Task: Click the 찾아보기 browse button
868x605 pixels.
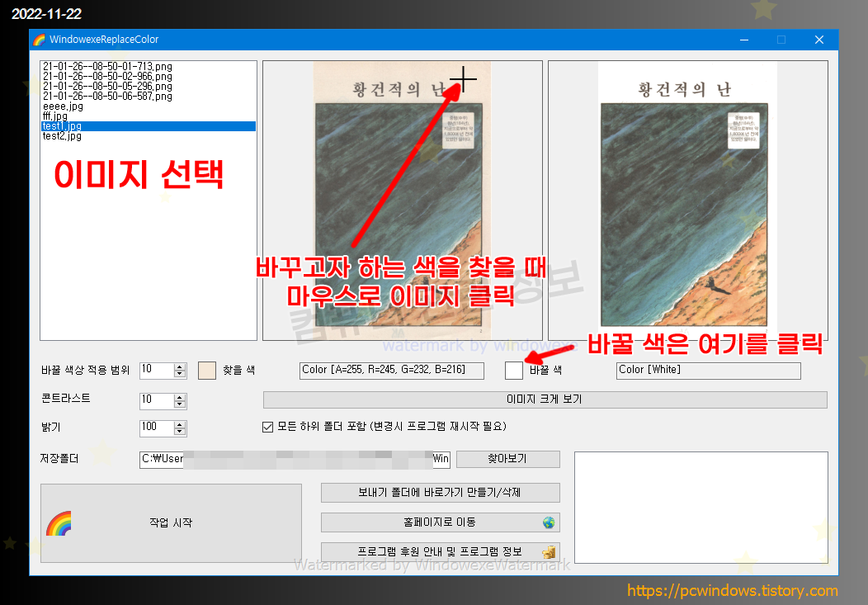Action: point(508,459)
